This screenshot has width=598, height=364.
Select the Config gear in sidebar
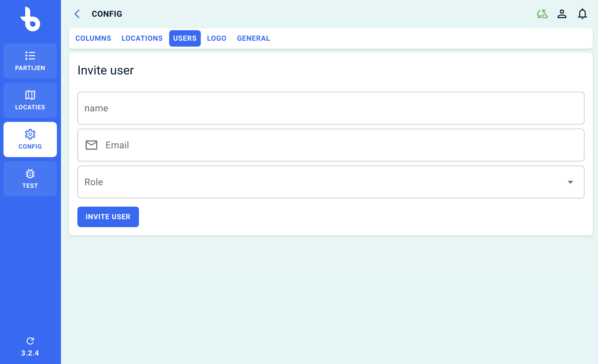[30, 140]
